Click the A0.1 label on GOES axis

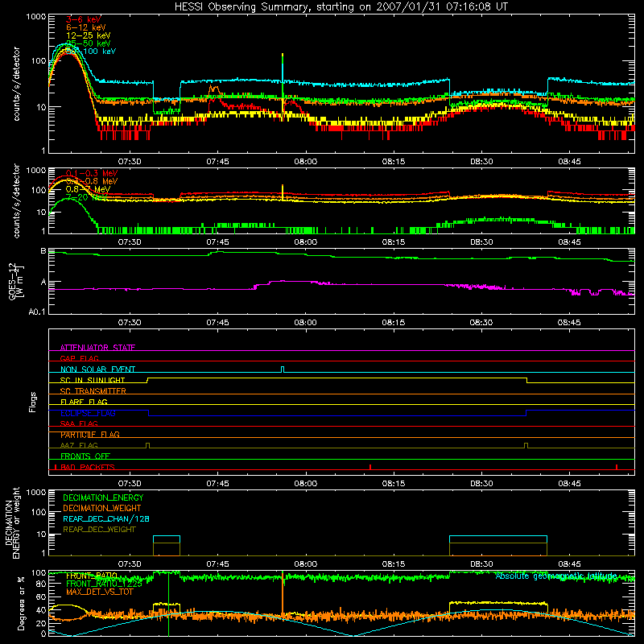pyautogui.click(x=37, y=312)
